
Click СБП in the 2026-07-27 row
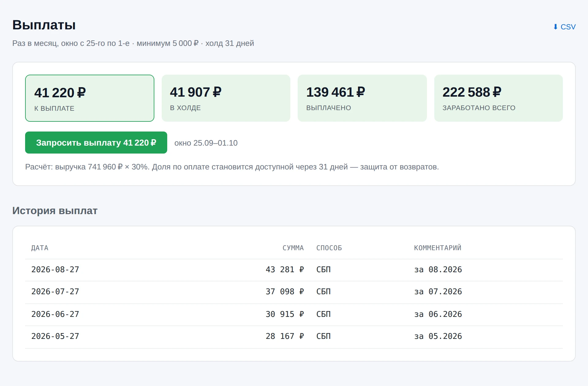(323, 291)
